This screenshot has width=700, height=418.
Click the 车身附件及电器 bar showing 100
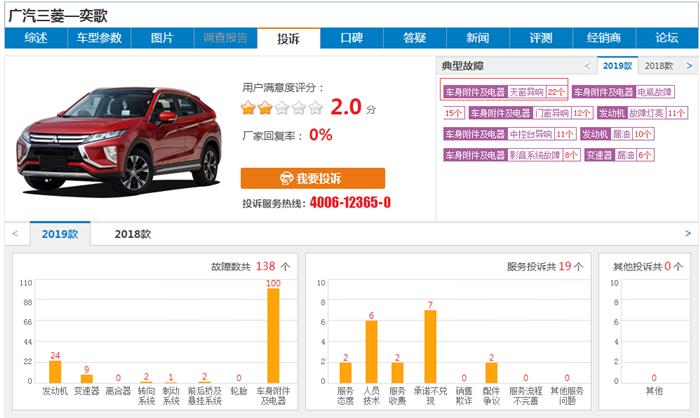pyautogui.click(x=273, y=335)
